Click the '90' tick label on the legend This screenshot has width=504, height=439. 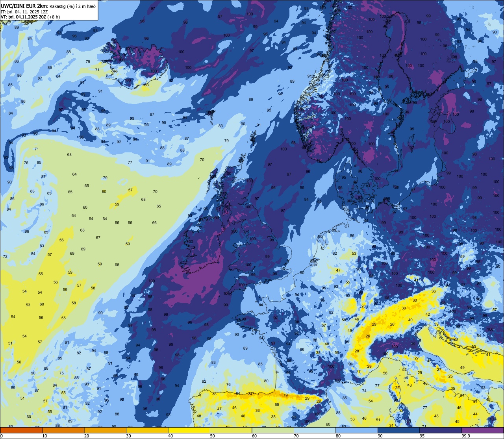(380, 436)
